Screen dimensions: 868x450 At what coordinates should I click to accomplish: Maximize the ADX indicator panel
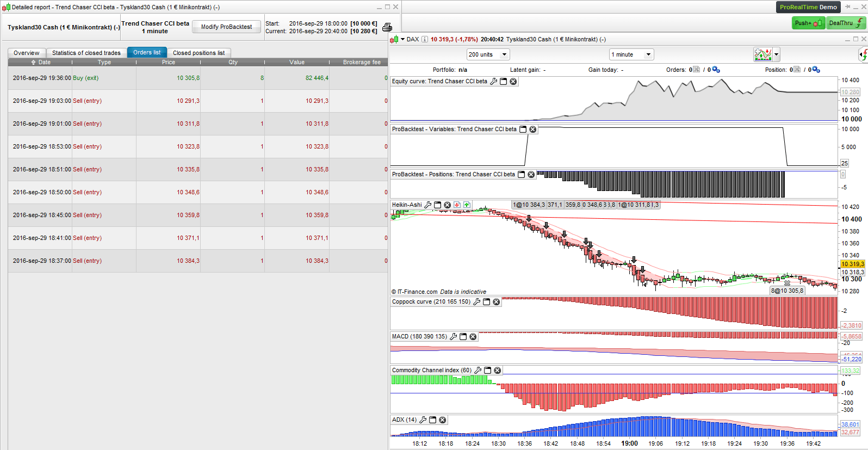[x=433, y=420]
